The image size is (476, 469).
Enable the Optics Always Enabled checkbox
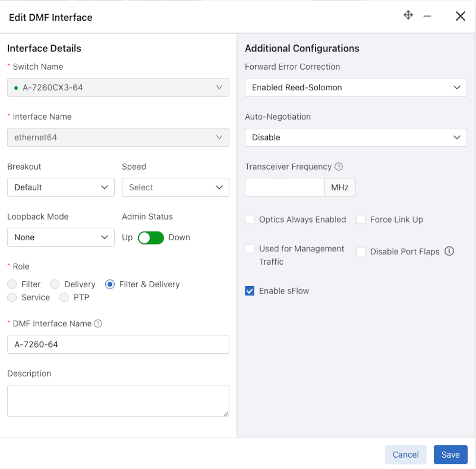point(250,220)
